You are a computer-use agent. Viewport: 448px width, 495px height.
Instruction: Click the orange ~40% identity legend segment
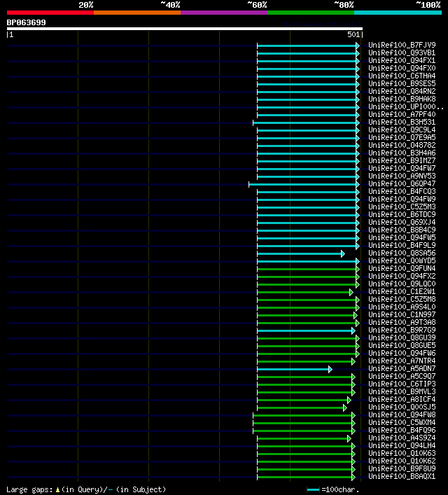[x=137, y=13]
